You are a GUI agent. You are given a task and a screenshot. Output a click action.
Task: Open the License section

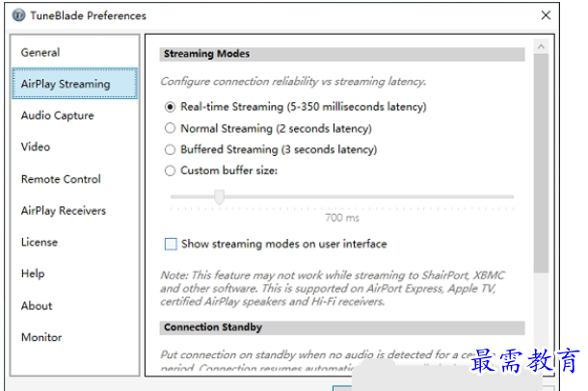click(x=75, y=242)
